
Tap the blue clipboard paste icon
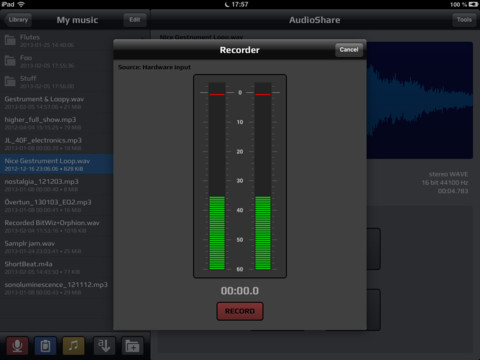[x=45, y=346]
